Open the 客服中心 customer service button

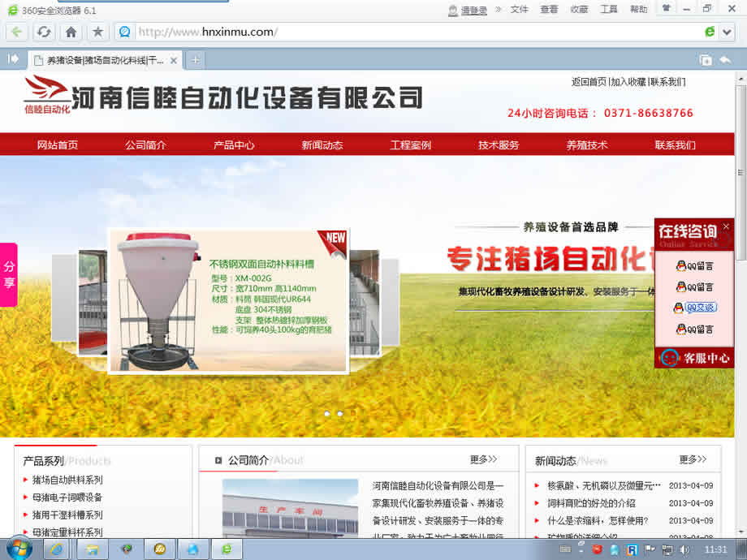694,358
